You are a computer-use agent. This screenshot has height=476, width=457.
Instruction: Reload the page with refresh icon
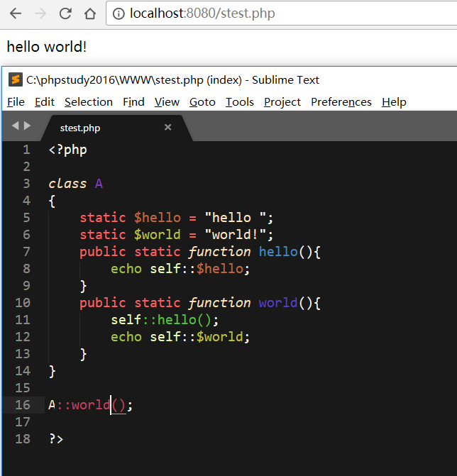[65, 13]
